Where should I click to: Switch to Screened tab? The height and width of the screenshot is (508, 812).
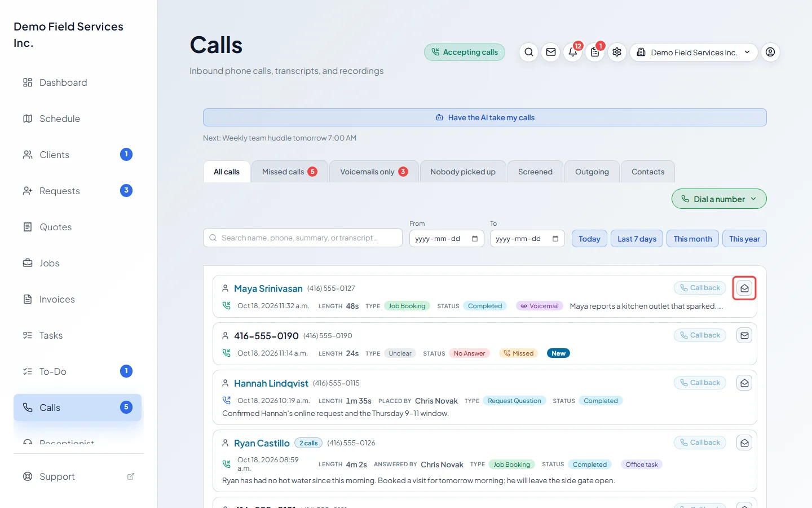tap(535, 172)
